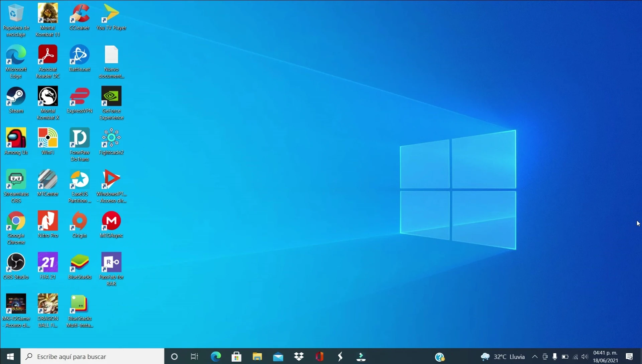Click the 'Escribe aquí para buscar' search box
Viewport: 642px width, 364px height.
pos(93,356)
